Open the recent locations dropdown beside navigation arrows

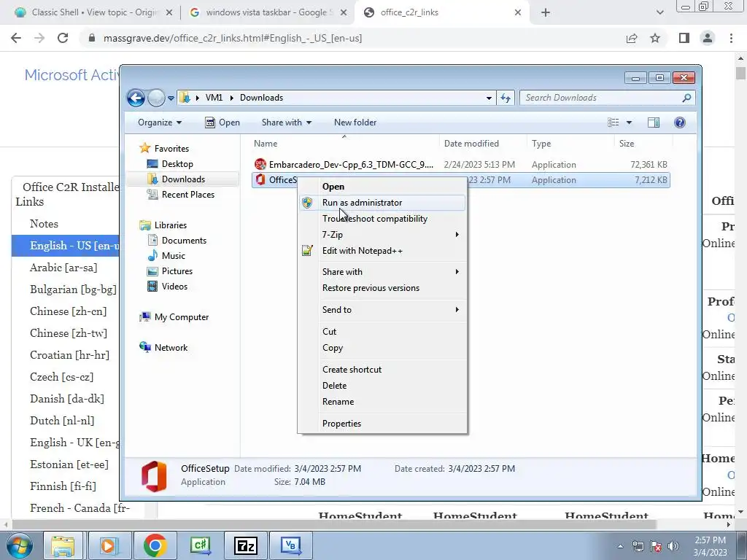(171, 98)
